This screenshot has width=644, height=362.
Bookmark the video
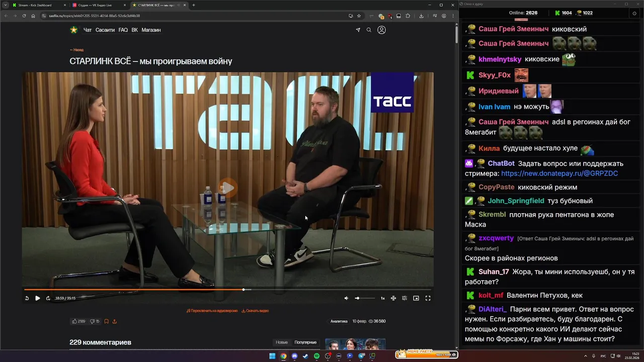[x=107, y=321]
